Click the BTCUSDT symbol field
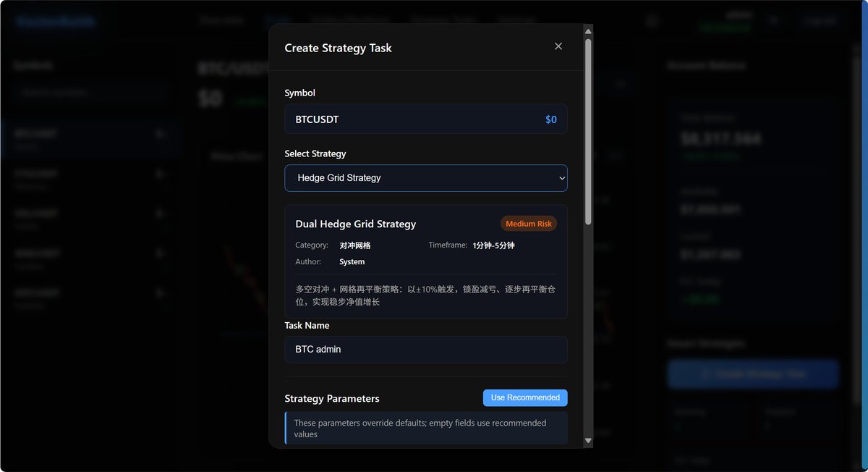This screenshot has height=472, width=868. [x=426, y=119]
